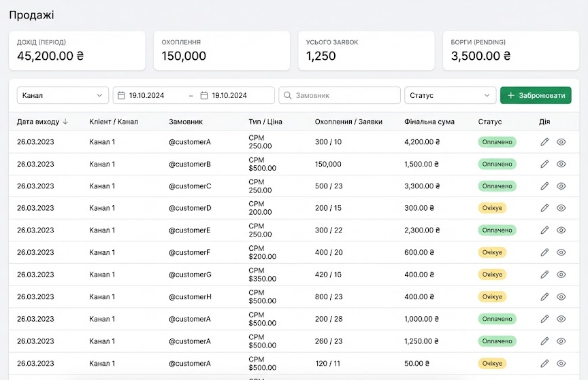Open the Канал filter dropdown

[63, 96]
